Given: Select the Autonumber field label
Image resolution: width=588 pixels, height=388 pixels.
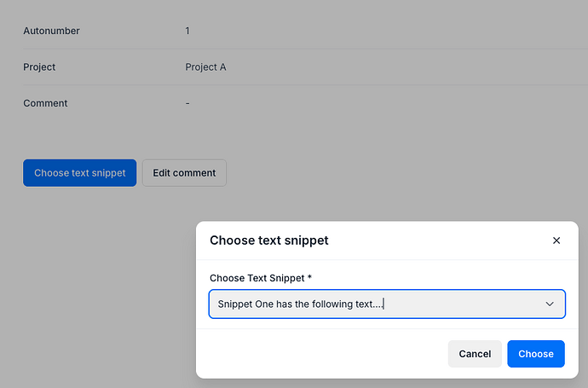Looking at the screenshot, I should [x=51, y=31].
